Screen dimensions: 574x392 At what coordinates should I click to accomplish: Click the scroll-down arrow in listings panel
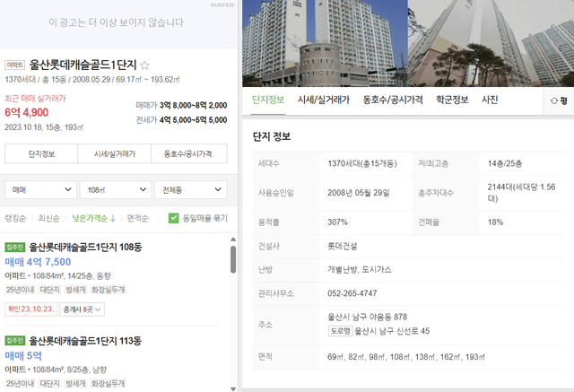coord(233,388)
